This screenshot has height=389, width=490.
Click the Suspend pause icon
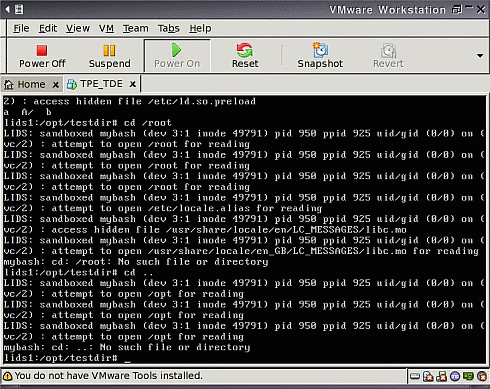point(109,51)
